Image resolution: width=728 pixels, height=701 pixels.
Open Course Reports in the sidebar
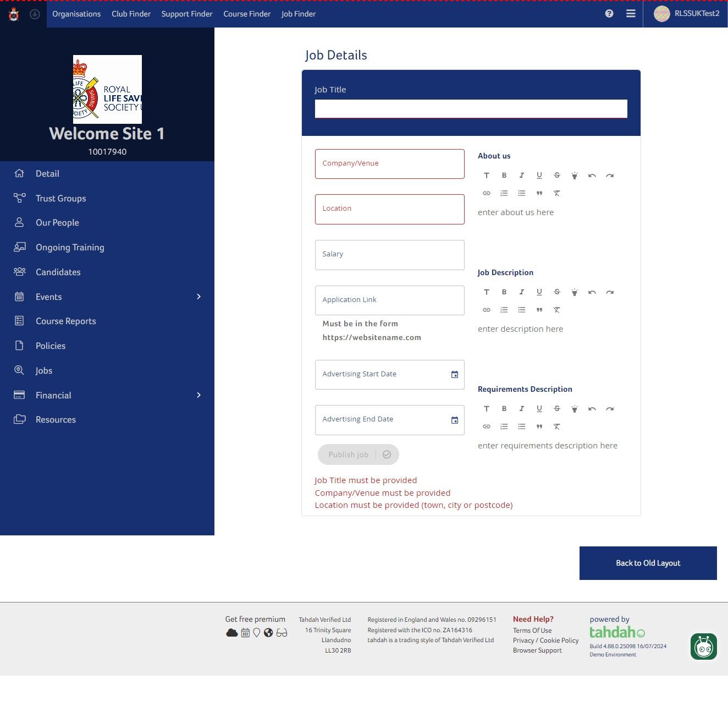[65, 321]
